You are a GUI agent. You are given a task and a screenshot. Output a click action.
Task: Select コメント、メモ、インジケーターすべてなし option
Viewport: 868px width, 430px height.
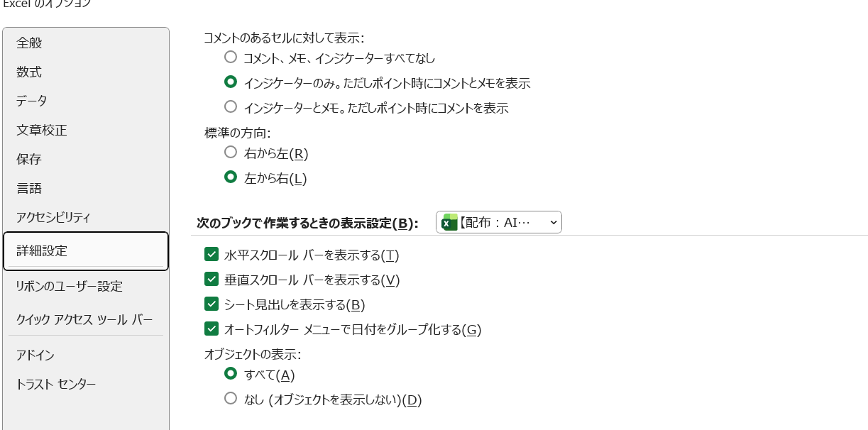[231, 57]
